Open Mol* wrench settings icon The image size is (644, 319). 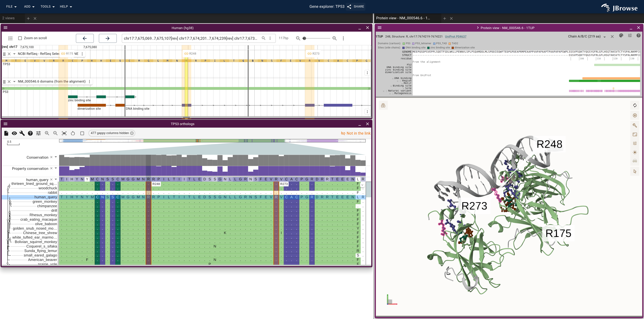click(x=635, y=125)
